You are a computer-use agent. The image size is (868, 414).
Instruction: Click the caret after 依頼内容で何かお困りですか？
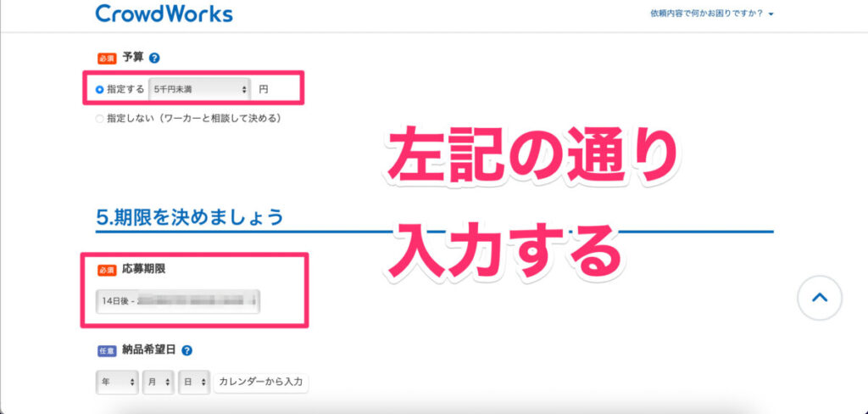click(x=771, y=14)
